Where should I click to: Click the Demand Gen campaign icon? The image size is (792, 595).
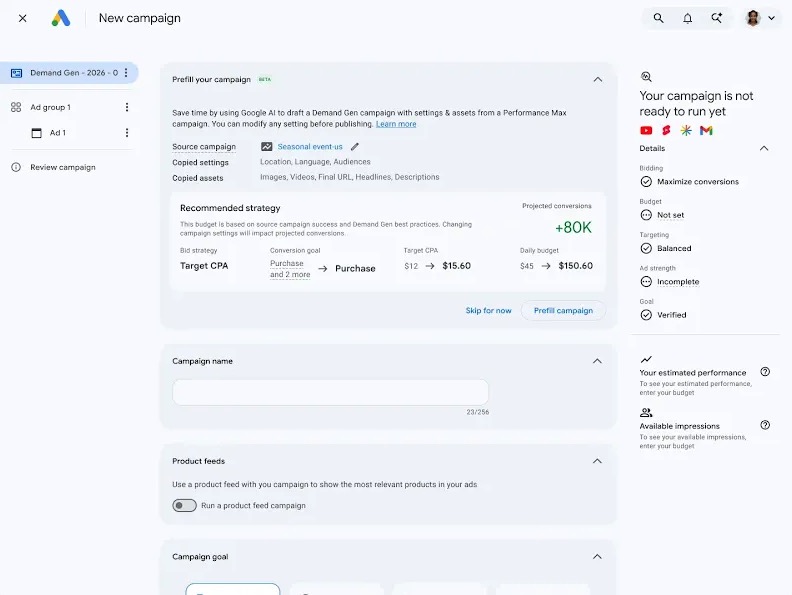pyautogui.click(x=17, y=73)
